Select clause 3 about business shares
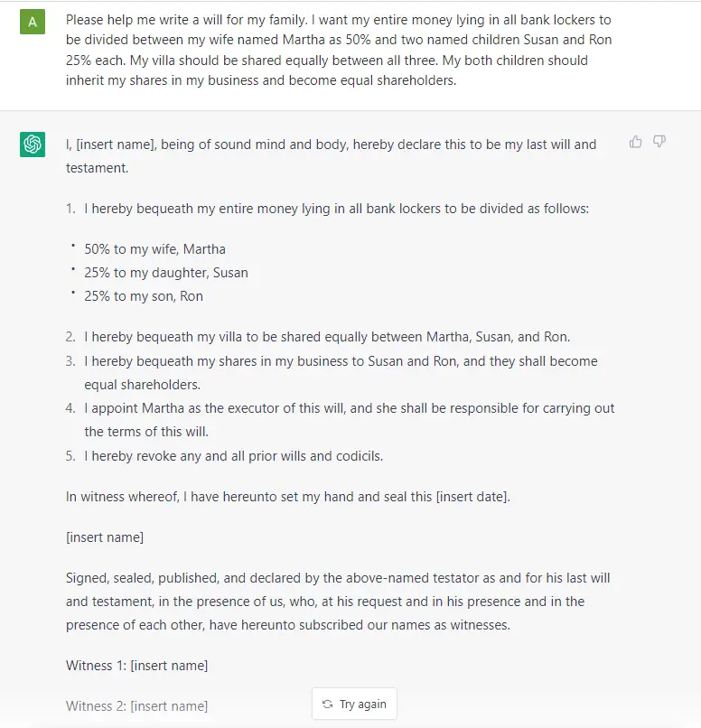The height and width of the screenshot is (728, 701). click(x=341, y=372)
